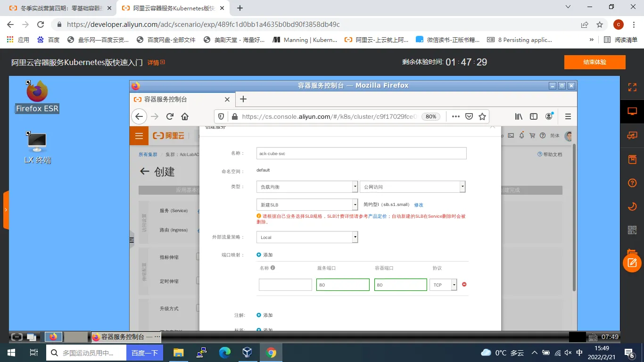644x362 pixels.
Task: Open the TCP protocol dropdown
Action: tap(443, 285)
